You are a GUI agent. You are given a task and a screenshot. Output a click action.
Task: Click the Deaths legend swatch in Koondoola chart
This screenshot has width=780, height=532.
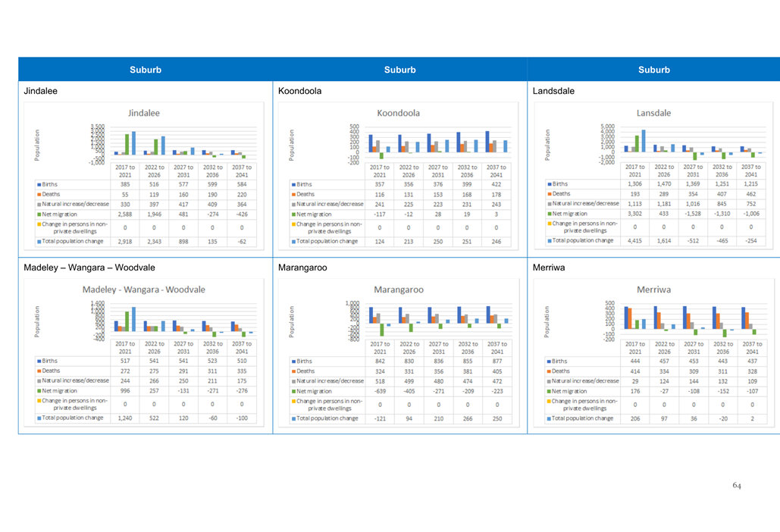(293, 195)
